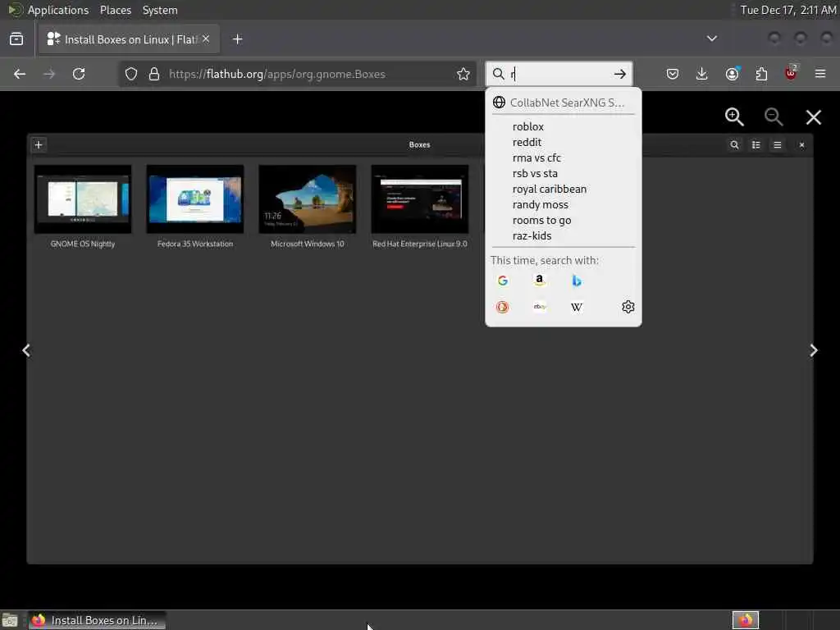Image resolution: width=840 pixels, height=630 pixels.
Task: Choose the rsb vs sta suggestion
Action: [563, 174]
